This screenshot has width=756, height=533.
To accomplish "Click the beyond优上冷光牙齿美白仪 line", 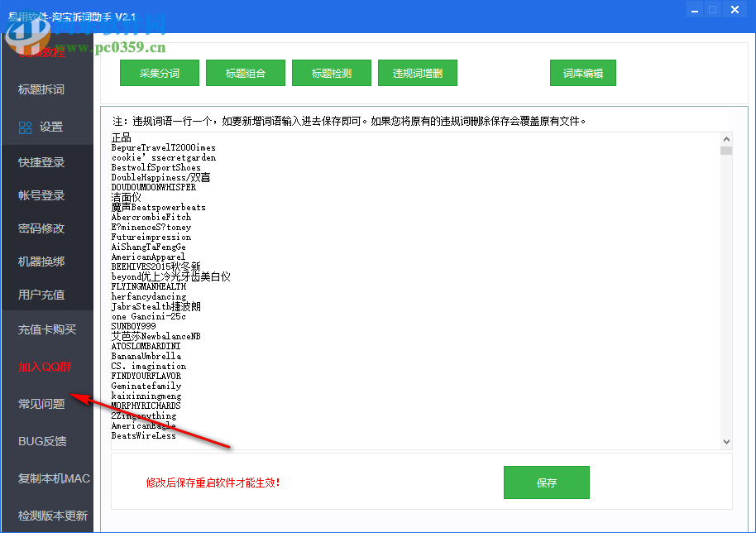I will pos(171,277).
